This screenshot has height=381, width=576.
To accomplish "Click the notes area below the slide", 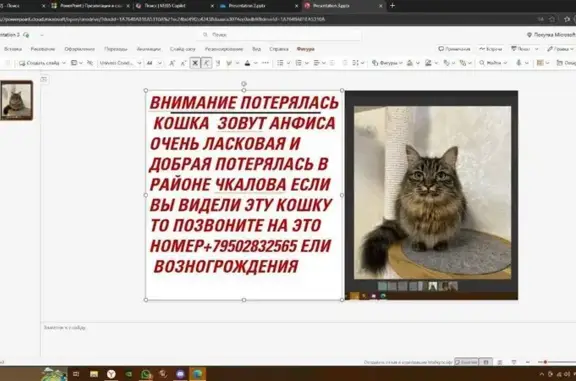I will click(308, 340).
